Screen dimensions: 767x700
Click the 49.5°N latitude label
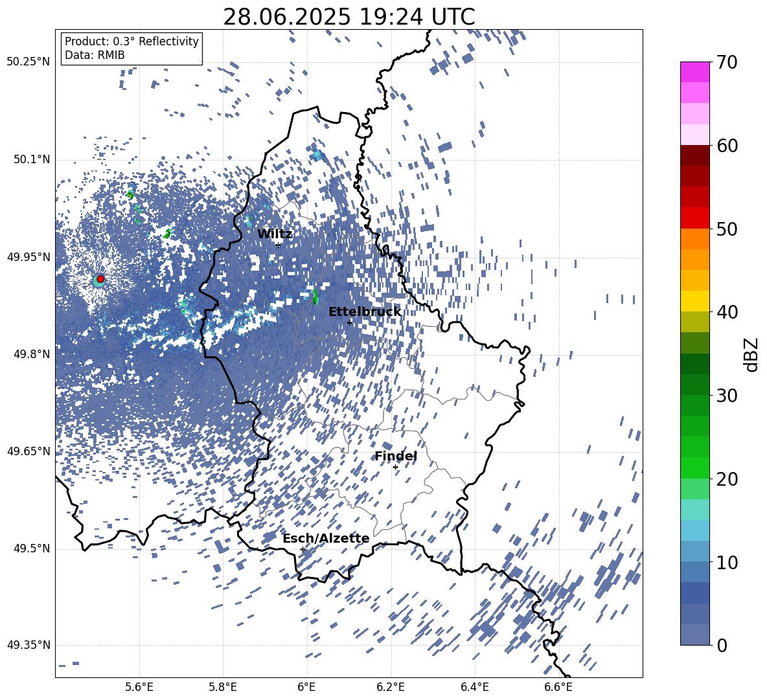point(31,548)
